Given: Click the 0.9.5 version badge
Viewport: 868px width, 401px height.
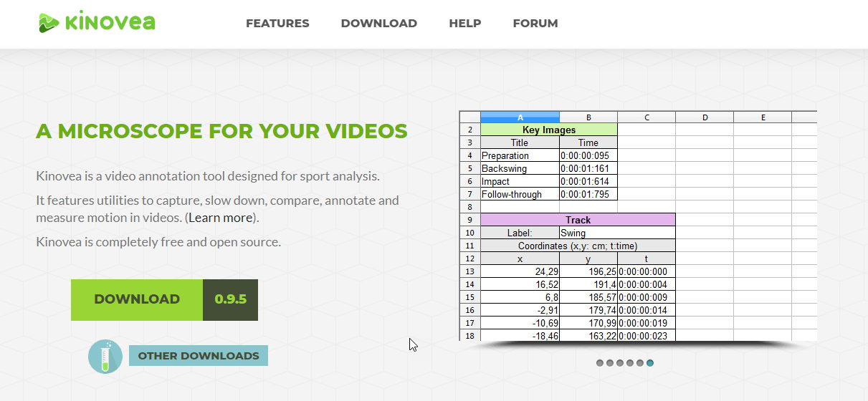Looking at the screenshot, I should pos(231,299).
